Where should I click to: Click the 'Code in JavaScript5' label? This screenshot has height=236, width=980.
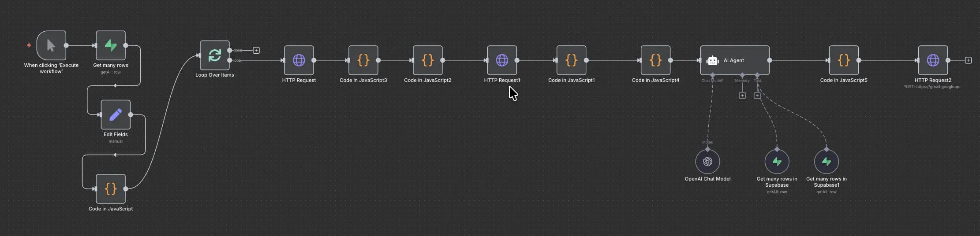[844, 80]
